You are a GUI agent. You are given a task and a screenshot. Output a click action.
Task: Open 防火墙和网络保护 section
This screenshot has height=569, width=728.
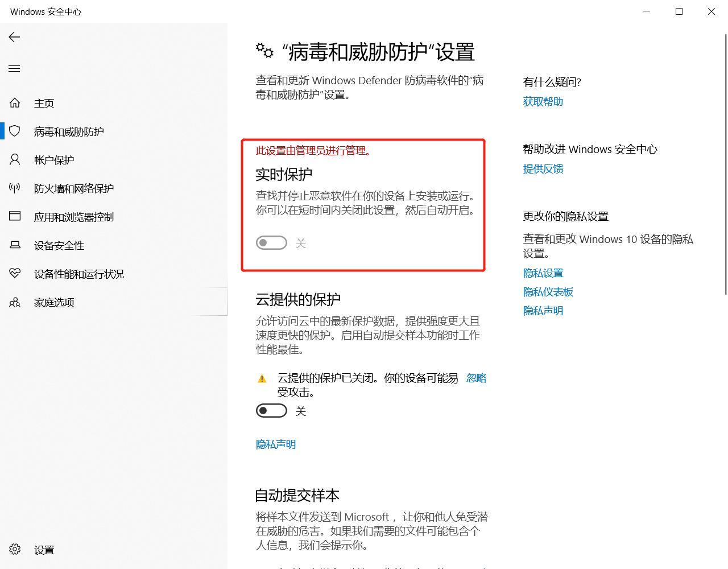coord(114,188)
